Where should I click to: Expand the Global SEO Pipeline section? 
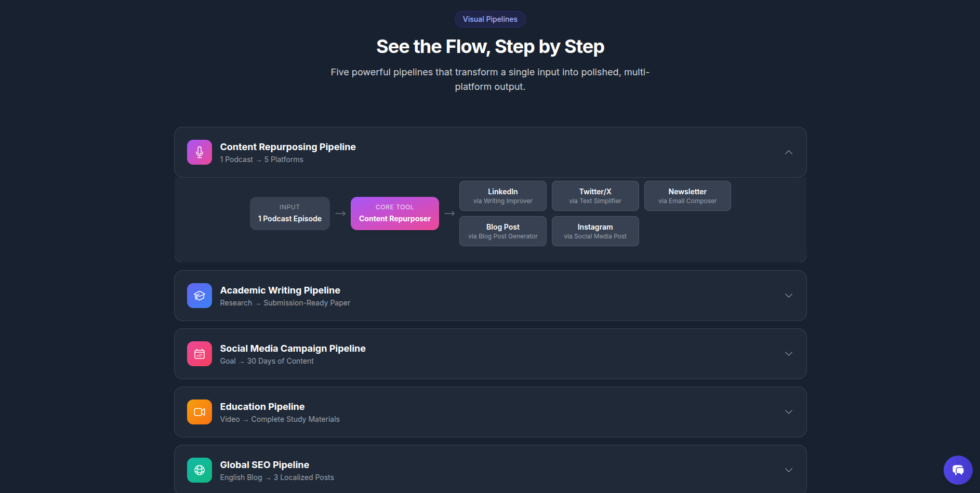click(789, 470)
